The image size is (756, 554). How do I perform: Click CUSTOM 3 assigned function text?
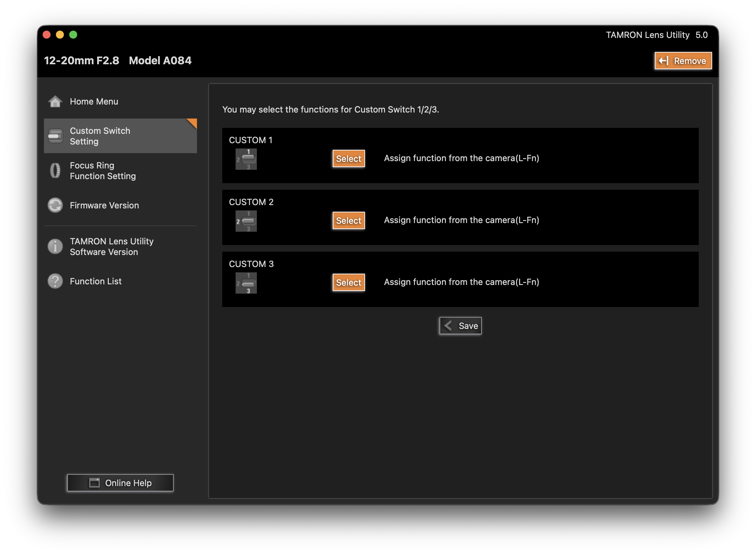pyautogui.click(x=462, y=282)
